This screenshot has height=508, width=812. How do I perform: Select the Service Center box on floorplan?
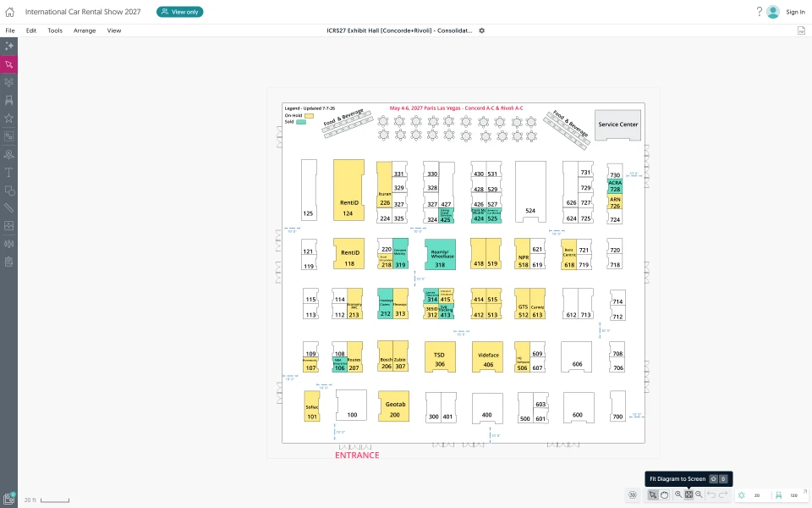click(x=617, y=125)
